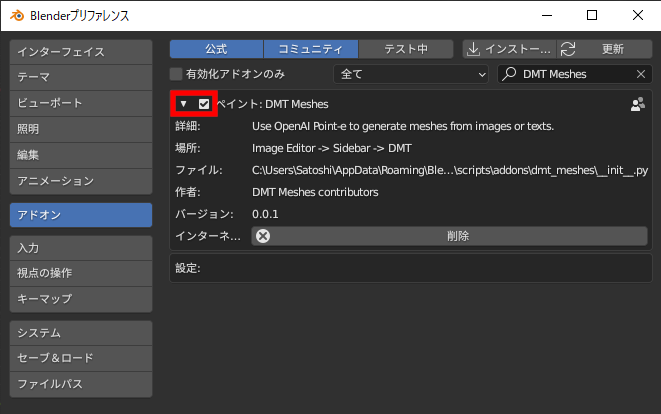Click the Blender logo in the title bar
661x414 pixels.
[17, 15]
